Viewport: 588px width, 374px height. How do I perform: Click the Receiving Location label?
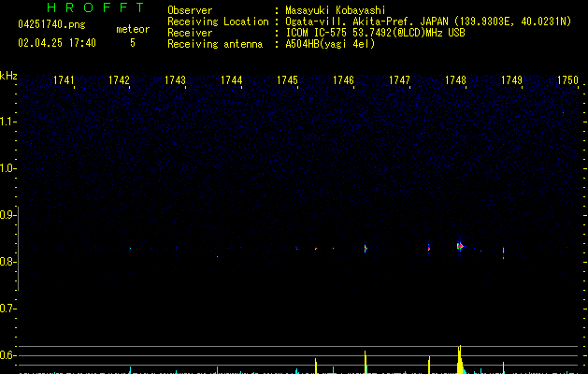[x=218, y=22]
